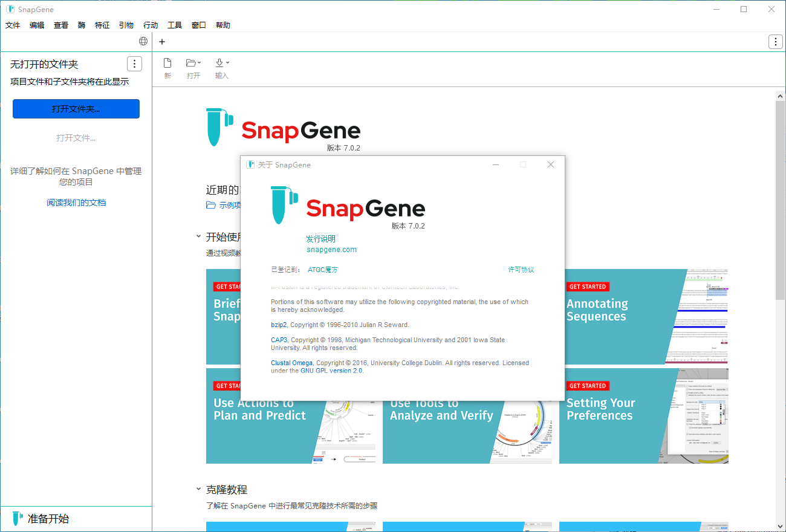Open the 工具 menu
Viewport: 786px width, 532px height.
coord(175,25)
